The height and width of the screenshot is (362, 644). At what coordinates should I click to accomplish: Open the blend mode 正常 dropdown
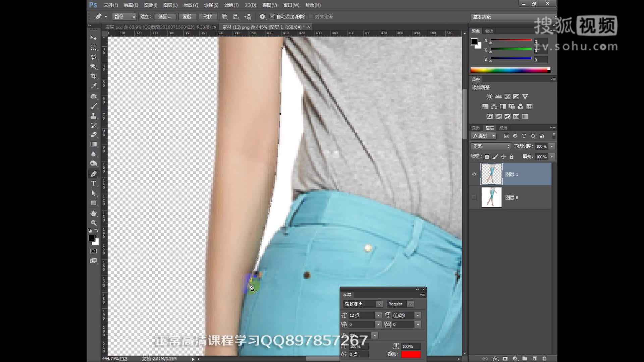point(491,146)
